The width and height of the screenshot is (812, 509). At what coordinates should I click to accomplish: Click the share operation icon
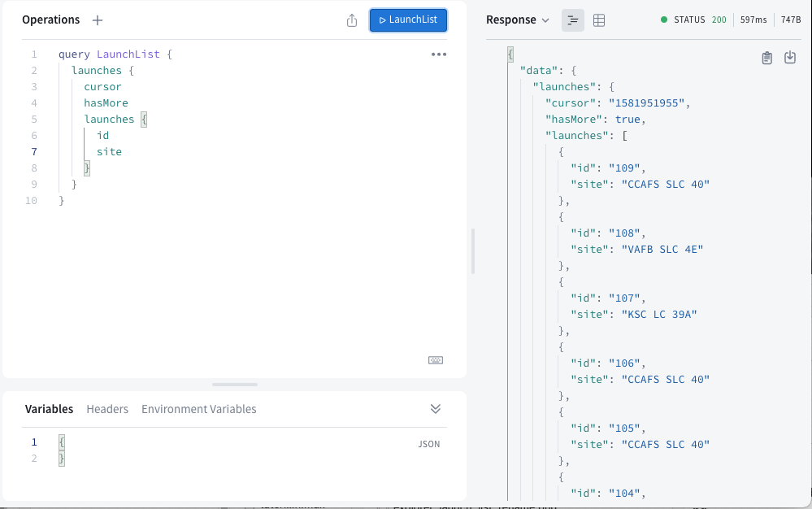point(352,20)
